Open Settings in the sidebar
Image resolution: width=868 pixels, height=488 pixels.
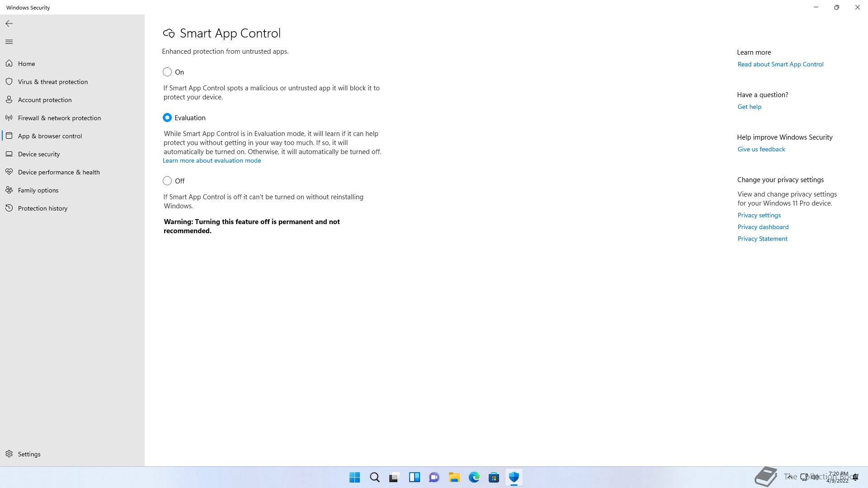coord(72,454)
